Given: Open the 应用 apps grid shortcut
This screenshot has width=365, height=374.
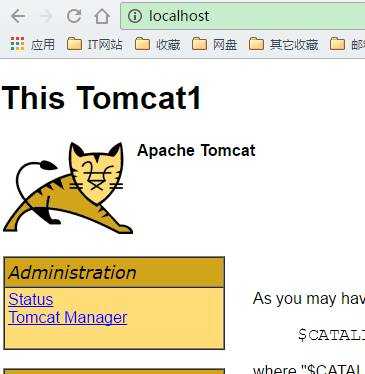Looking at the screenshot, I should point(32,44).
